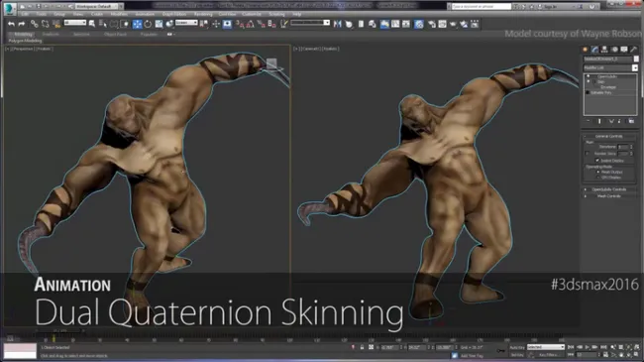Click the object color swatch
This screenshot has height=362, width=644.
click(636, 59)
